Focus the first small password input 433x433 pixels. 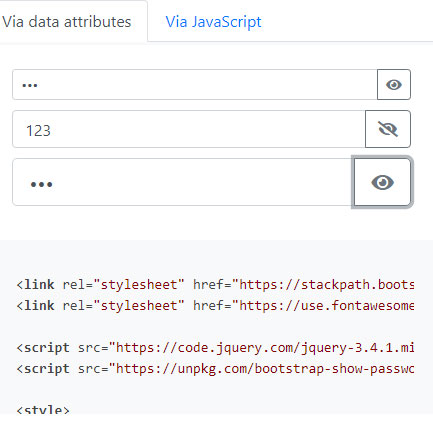point(195,85)
